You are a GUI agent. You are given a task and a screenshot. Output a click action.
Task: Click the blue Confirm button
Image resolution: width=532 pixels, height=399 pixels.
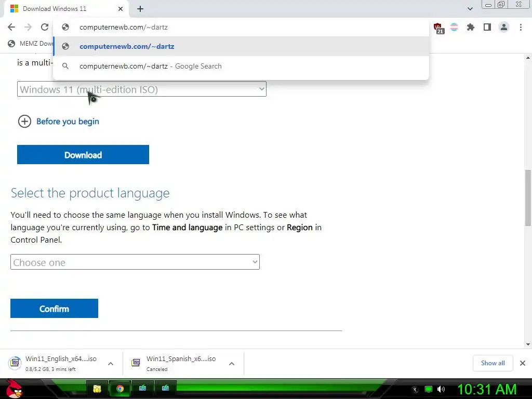pyautogui.click(x=54, y=309)
